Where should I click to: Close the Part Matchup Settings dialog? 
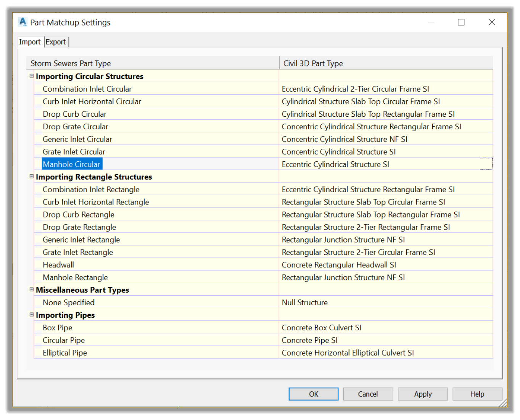(x=492, y=22)
